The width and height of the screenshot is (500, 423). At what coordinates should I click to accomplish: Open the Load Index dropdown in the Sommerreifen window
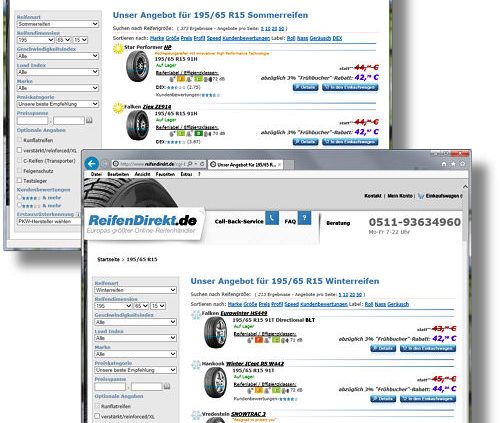click(58, 72)
